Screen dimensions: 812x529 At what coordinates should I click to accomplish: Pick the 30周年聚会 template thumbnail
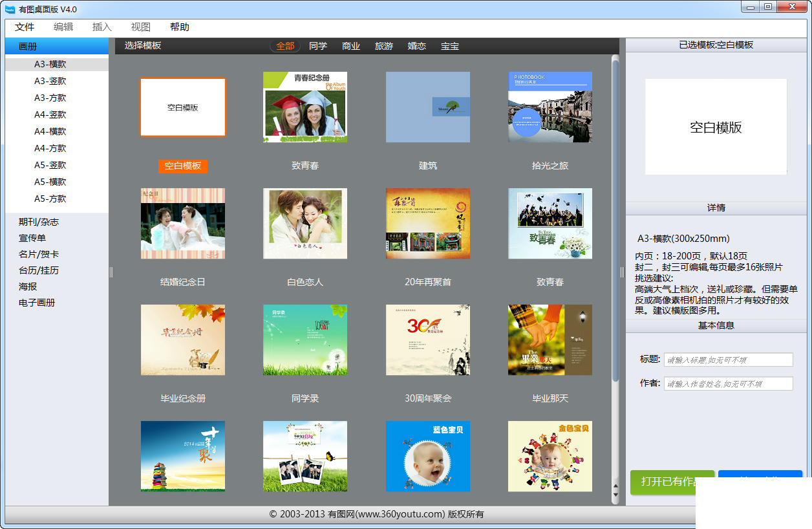point(428,340)
